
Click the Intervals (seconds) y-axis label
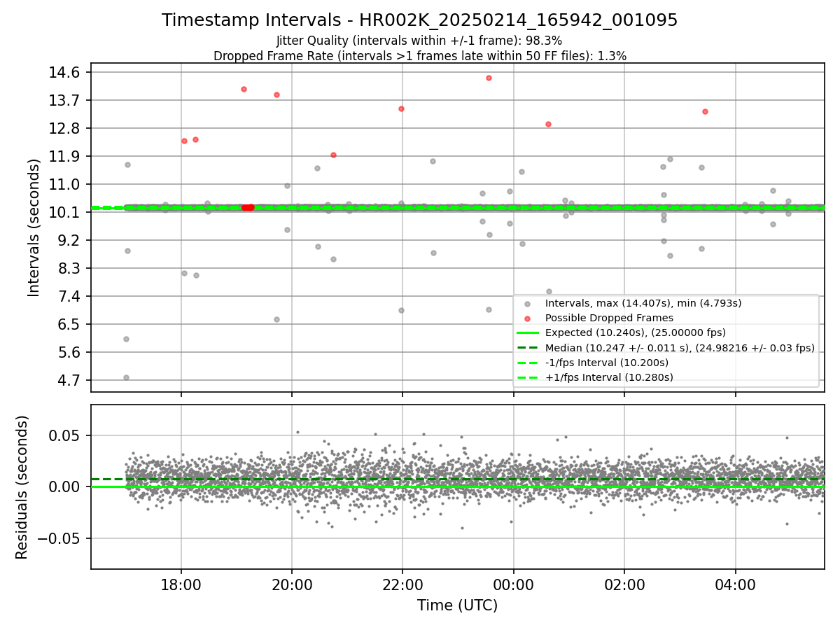34,227
